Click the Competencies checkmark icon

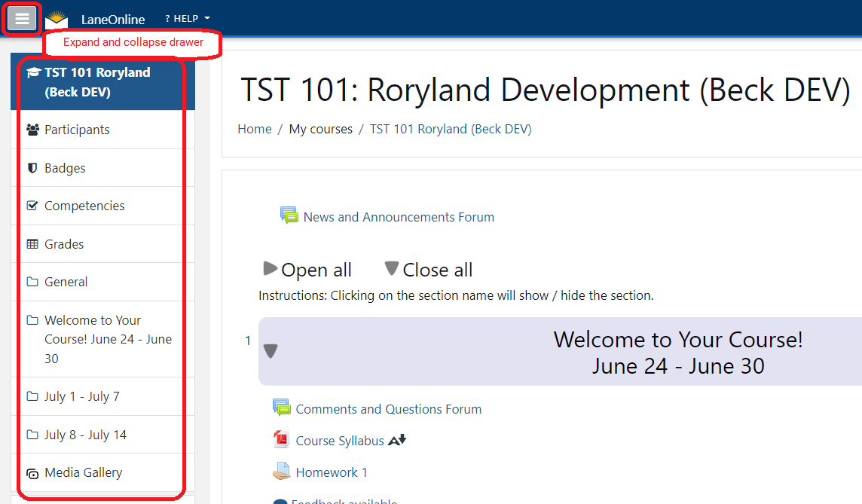[x=32, y=206]
